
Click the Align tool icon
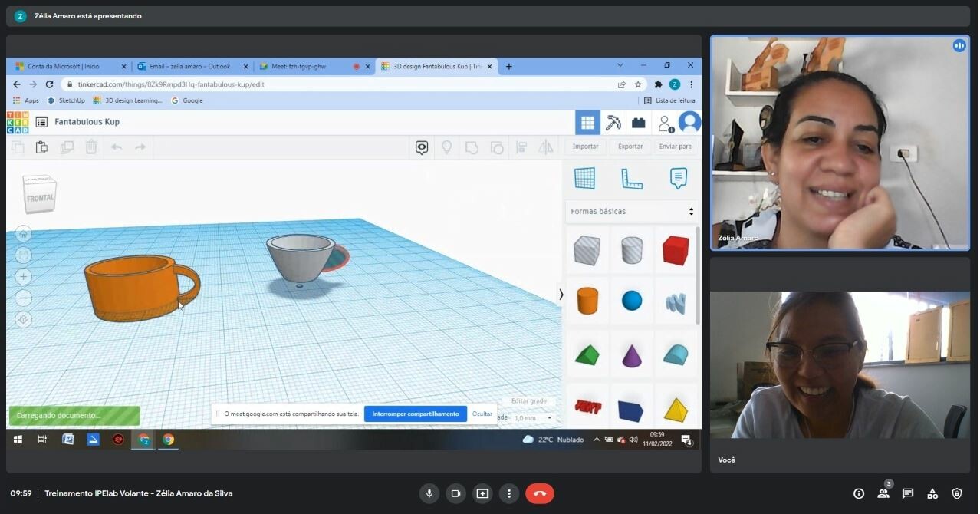pyautogui.click(x=521, y=147)
